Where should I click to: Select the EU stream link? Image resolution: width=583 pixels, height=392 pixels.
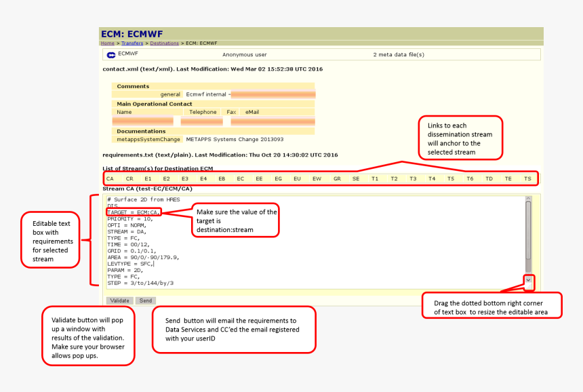pos(297,178)
